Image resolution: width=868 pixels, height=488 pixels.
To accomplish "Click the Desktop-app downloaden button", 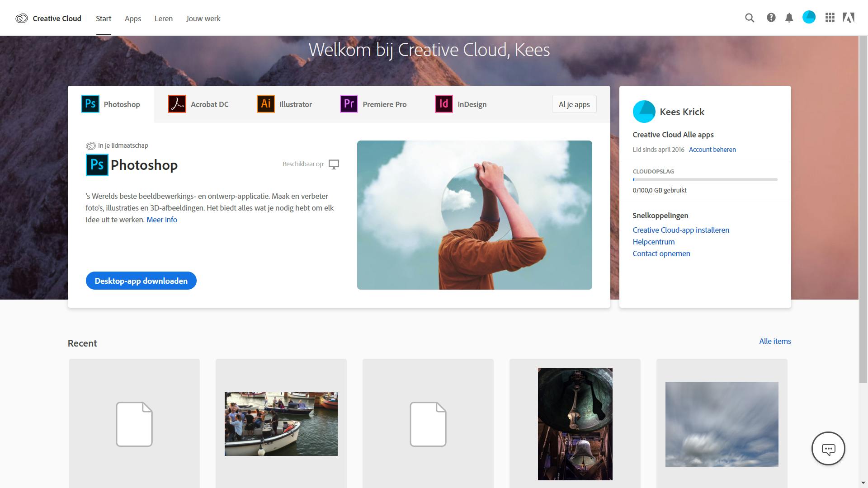I will 141,281.
